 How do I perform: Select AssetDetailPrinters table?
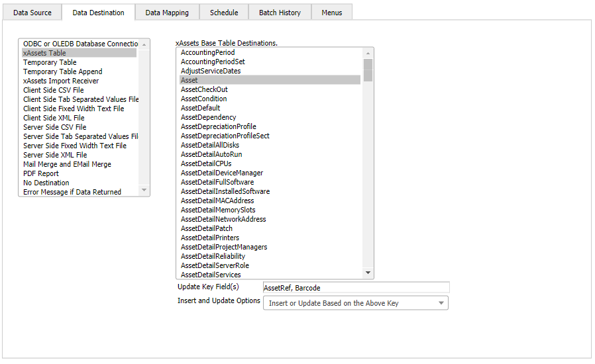[x=270, y=238]
